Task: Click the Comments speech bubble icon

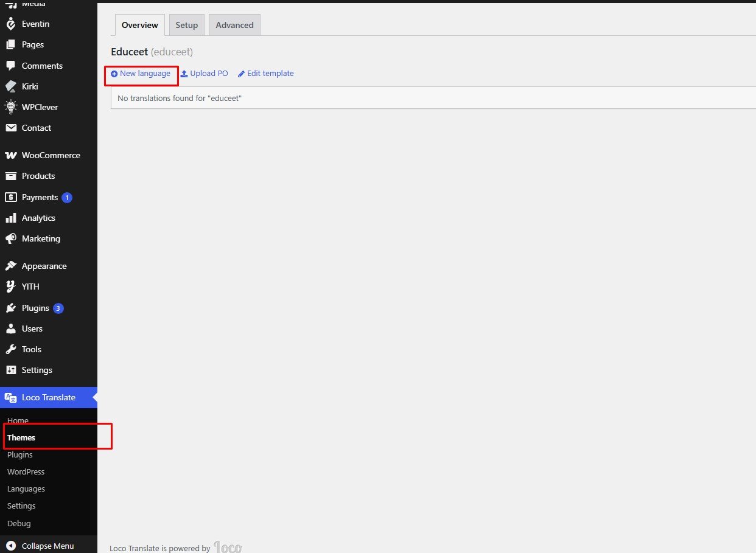Action: (x=10, y=66)
